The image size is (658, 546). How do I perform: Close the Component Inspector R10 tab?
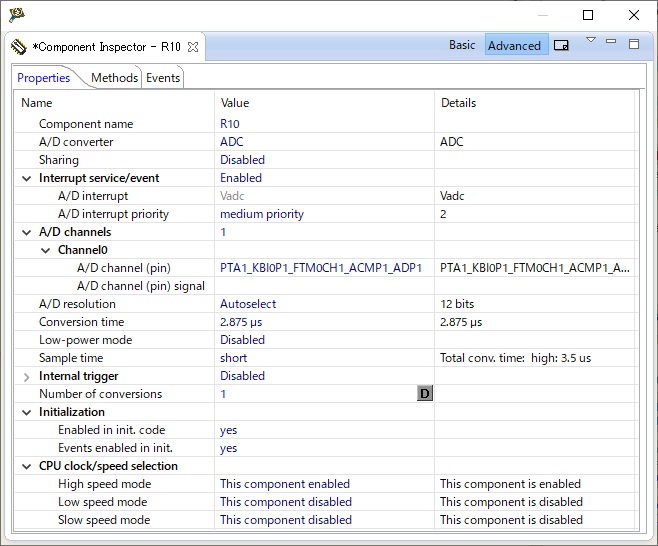[193, 47]
